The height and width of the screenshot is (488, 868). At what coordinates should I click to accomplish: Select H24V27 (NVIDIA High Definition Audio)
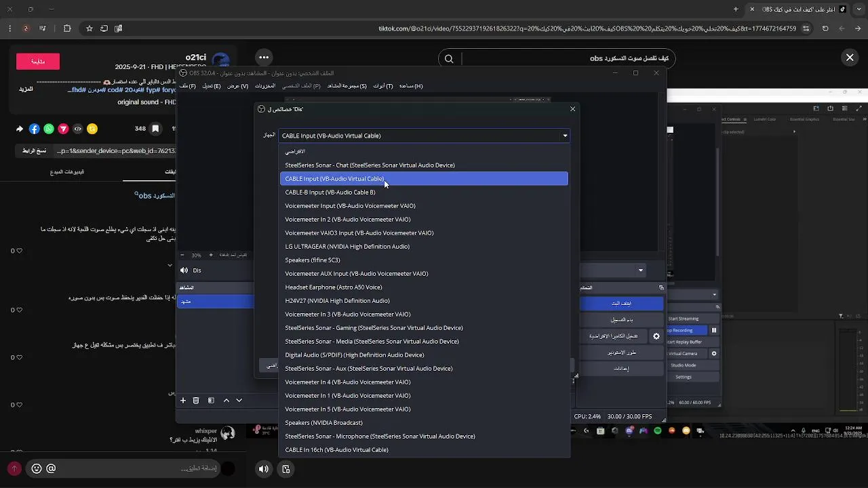(x=424, y=301)
